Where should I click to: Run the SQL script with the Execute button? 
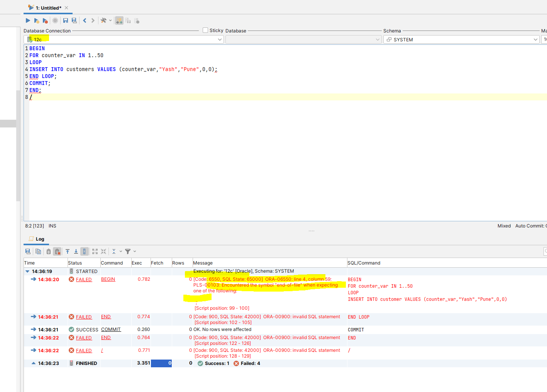27,20
